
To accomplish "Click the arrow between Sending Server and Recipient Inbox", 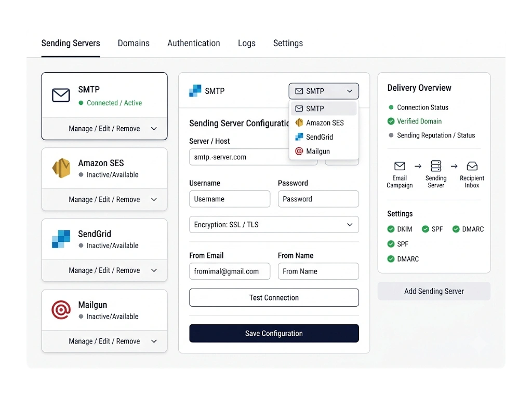I will coord(454,166).
